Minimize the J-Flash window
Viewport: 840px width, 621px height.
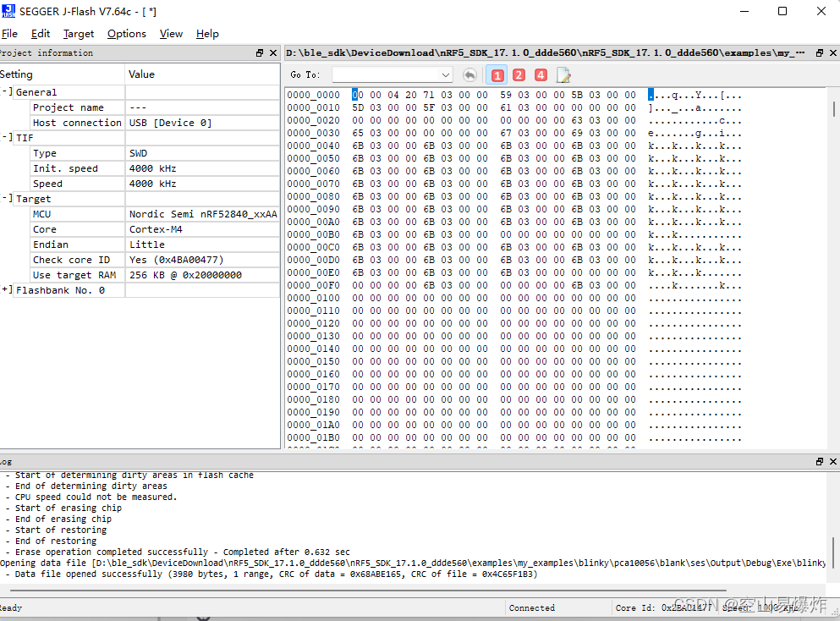[x=744, y=11]
